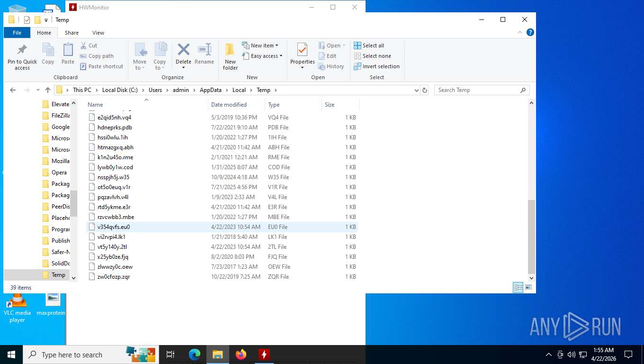The height and width of the screenshot is (364, 644).
Task: Click Paste shortcut
Action: 101,66
